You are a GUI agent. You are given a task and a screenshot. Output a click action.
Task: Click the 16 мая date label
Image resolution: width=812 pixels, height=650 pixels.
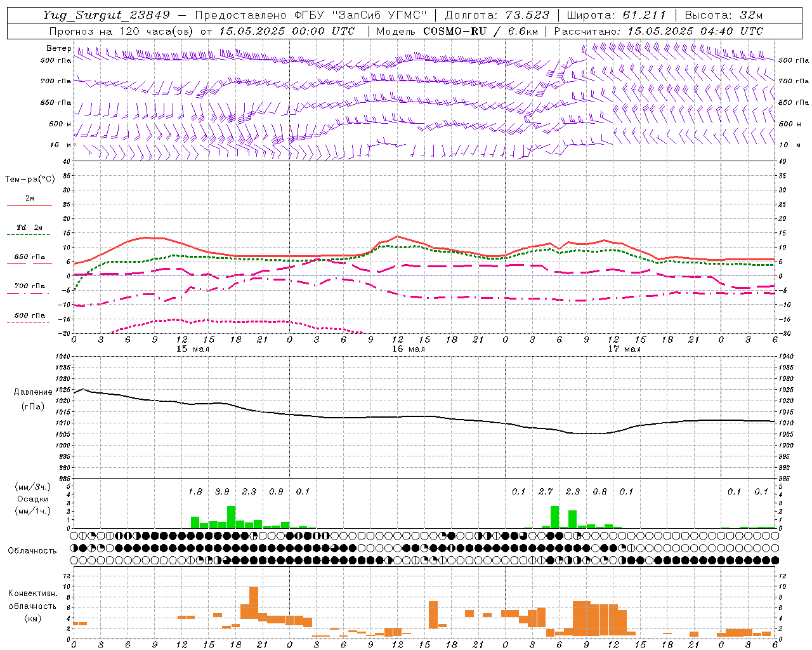pyautogui.click(x=409, y=348)
